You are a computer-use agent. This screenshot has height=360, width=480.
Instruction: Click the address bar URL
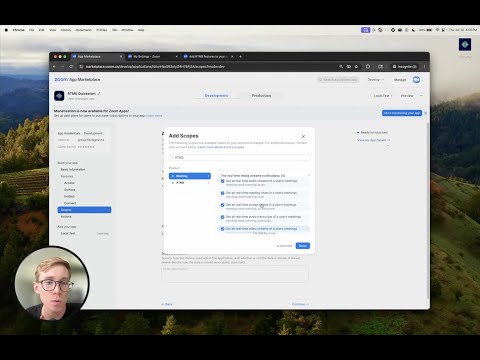(x=155, y=67)
